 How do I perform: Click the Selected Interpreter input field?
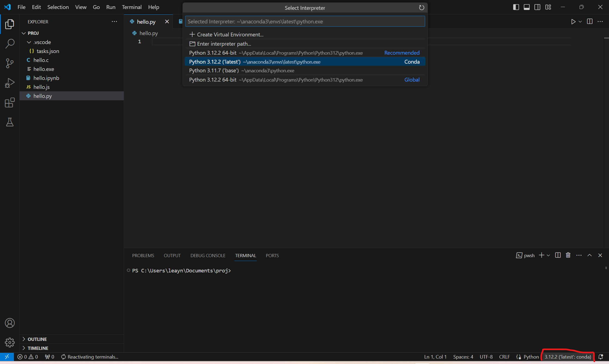pyautogui.click(x=305, y=21)
